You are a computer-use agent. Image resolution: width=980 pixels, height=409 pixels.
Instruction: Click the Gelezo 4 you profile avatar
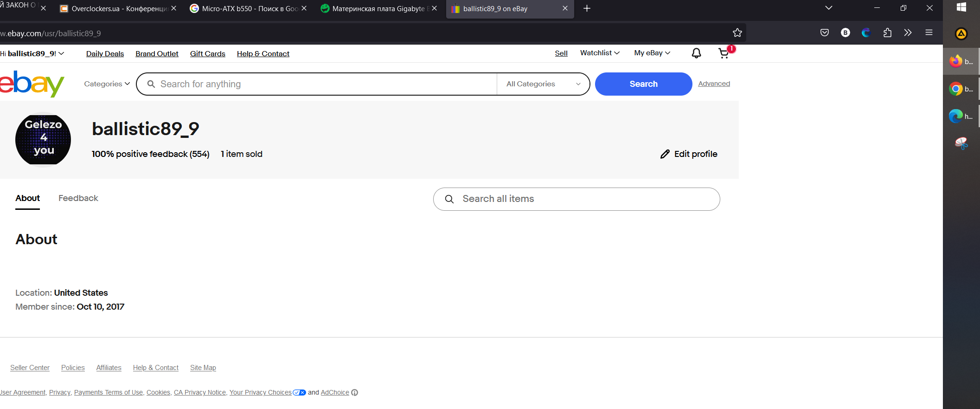[x=43, y=140]
